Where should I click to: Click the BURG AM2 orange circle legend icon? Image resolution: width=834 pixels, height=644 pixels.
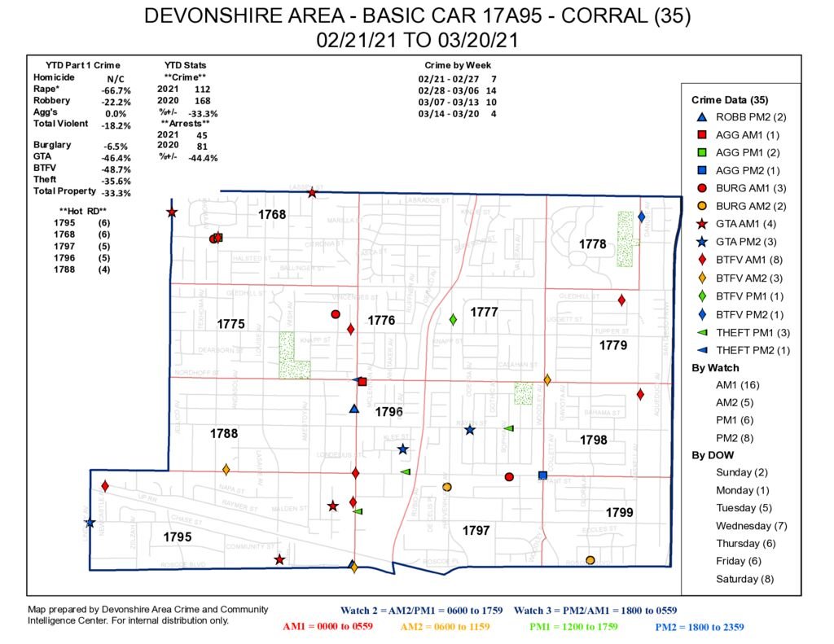[x=701, y=206]
